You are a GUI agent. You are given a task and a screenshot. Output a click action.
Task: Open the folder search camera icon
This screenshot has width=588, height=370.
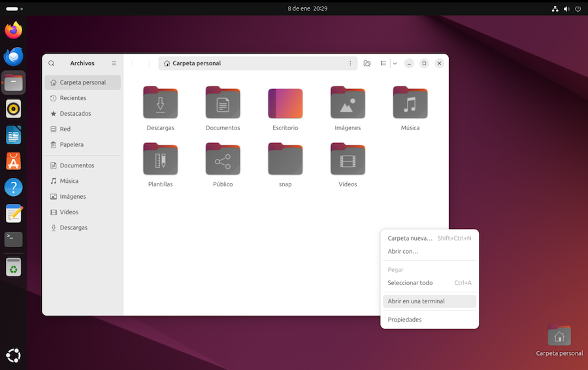point(367,63)
